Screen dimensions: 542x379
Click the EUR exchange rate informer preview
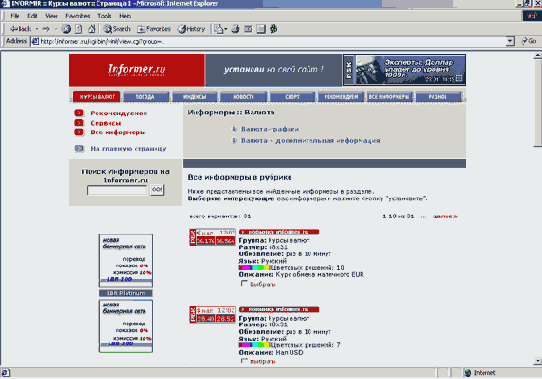click(x=213, y=237)
